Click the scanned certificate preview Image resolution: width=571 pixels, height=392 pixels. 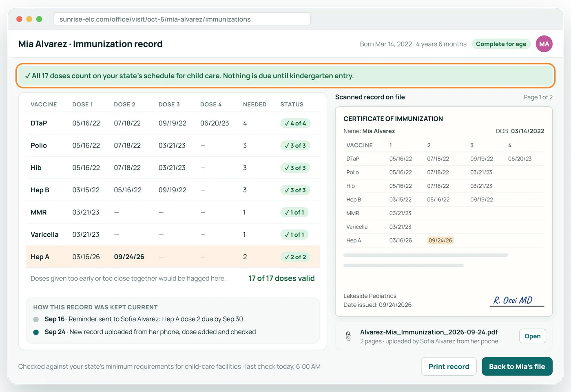444,211
